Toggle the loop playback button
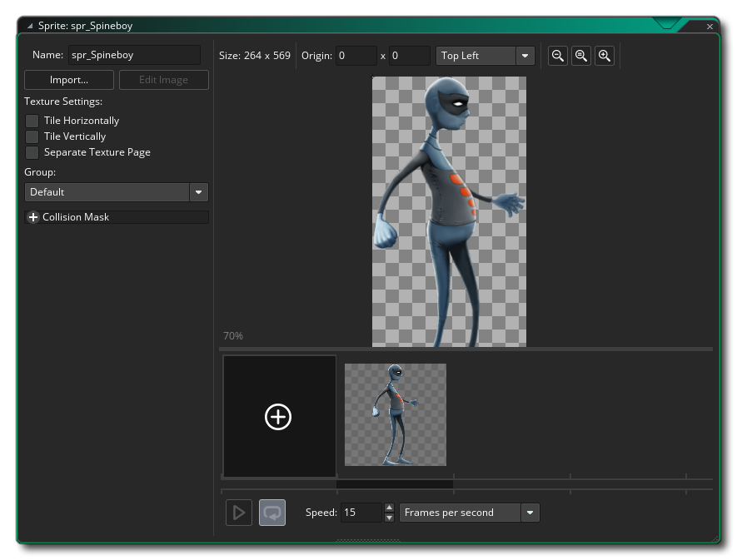The image size is (737, 560). tap(272, 513)
